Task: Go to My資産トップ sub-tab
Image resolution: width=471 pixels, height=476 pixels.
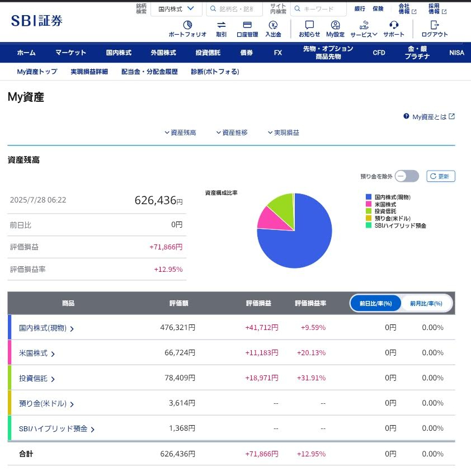Action: tap(37, 72)
